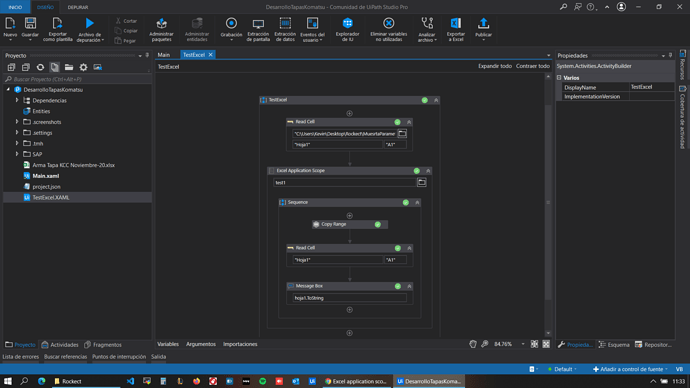The width and height of the screenshot is (690, 388).
Task: Edit DisplayName value TestExcel
Action: point(651,87)
